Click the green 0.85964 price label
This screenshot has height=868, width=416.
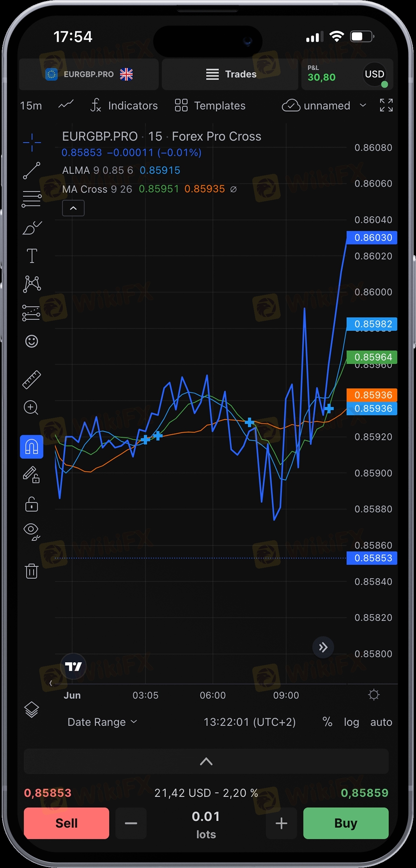tap(372, 357)
